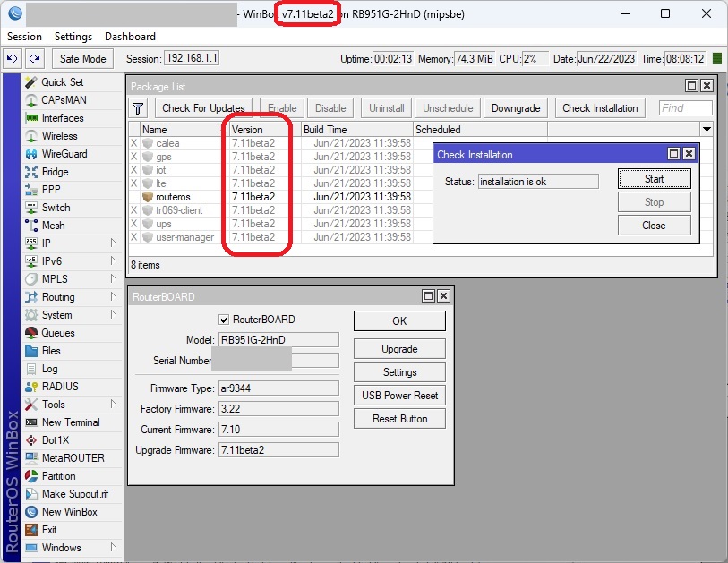Click the Model field RB951G-2HnD

point(278,340)
